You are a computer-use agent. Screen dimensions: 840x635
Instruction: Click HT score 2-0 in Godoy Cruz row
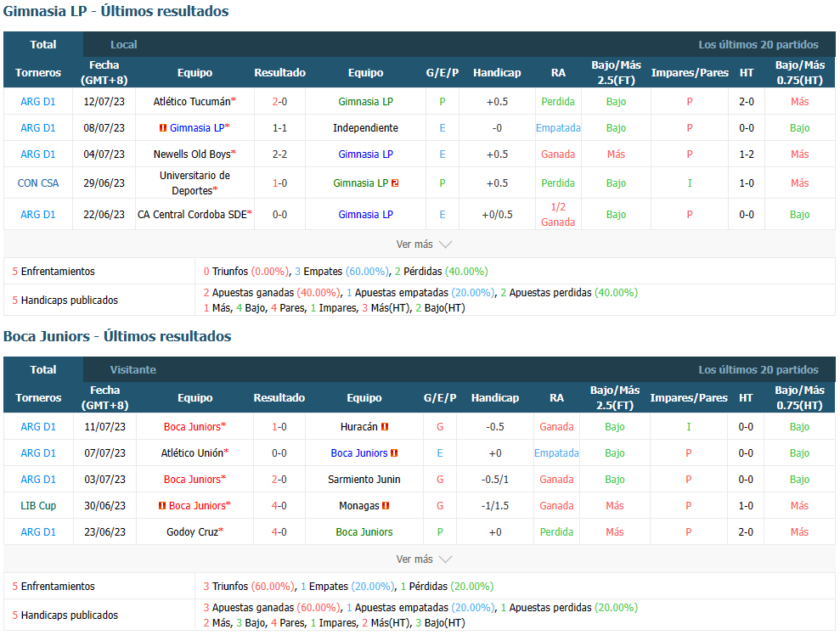click(746, 531)
